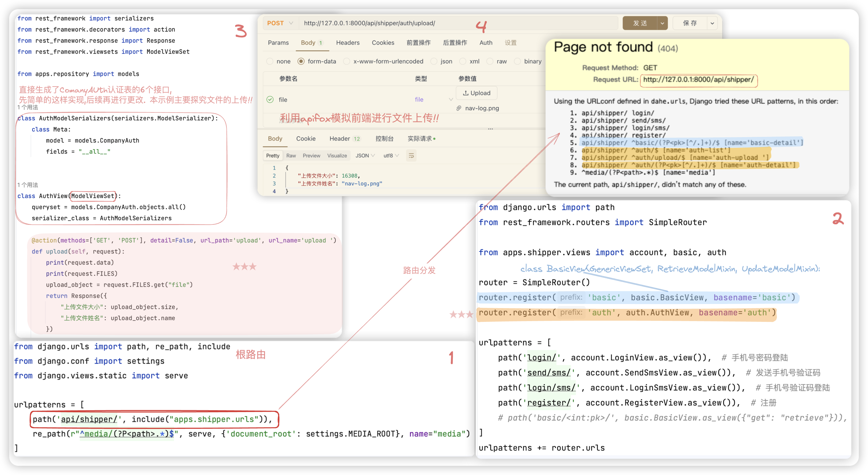This screenshot has height=475, width=868.
Task: Click the green check icon beside file
Action: [270, 99]
